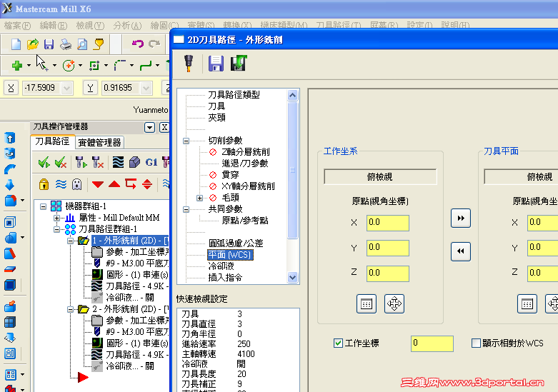Click the G1 post process icon

coord(151,163)
